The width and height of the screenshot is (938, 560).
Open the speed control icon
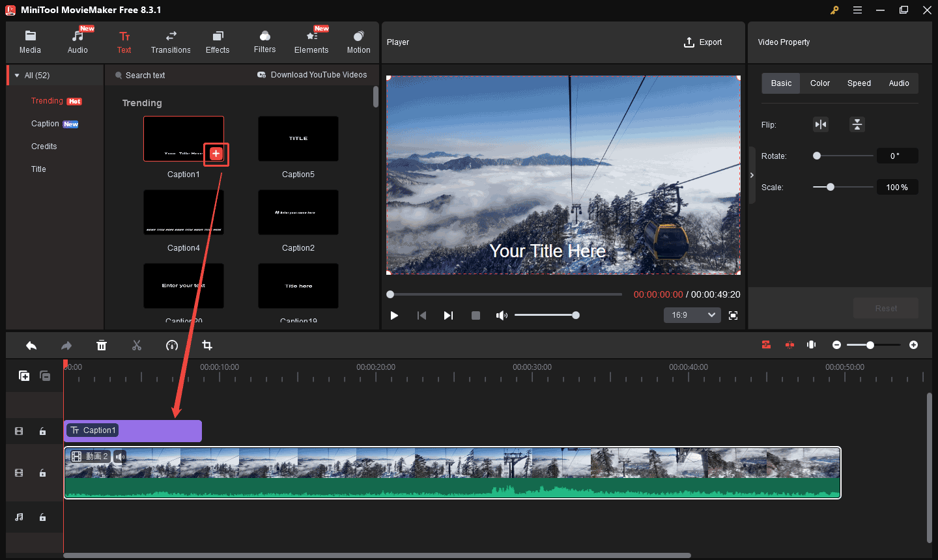pyautogui.click(x=172, y=345)
